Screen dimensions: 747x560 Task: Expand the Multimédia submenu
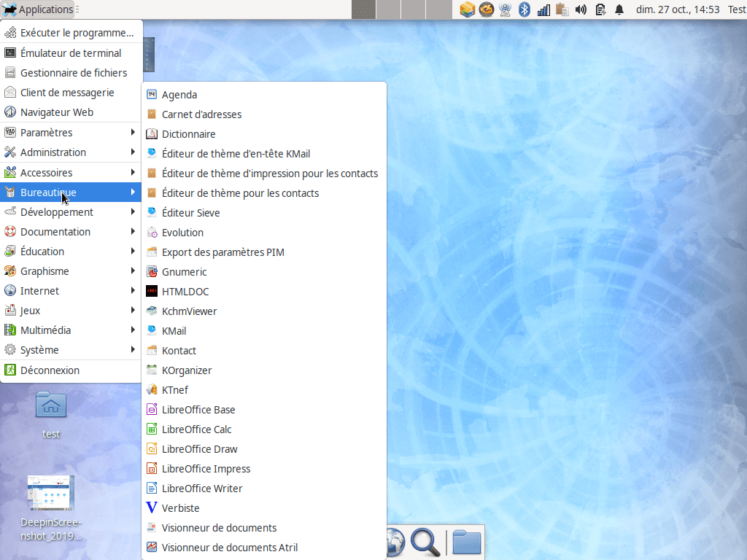(71, 330)
